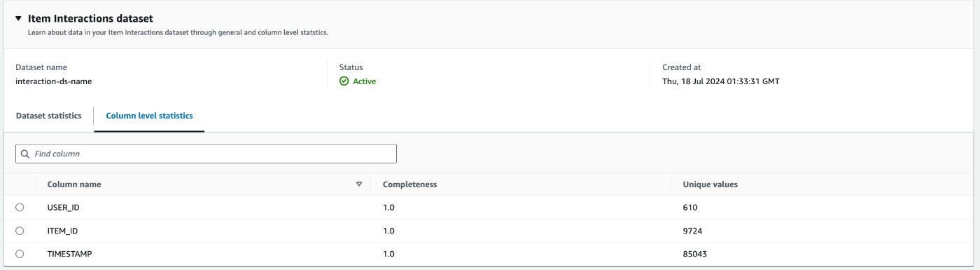Select the USER_ID radio button

click(20, 208)
